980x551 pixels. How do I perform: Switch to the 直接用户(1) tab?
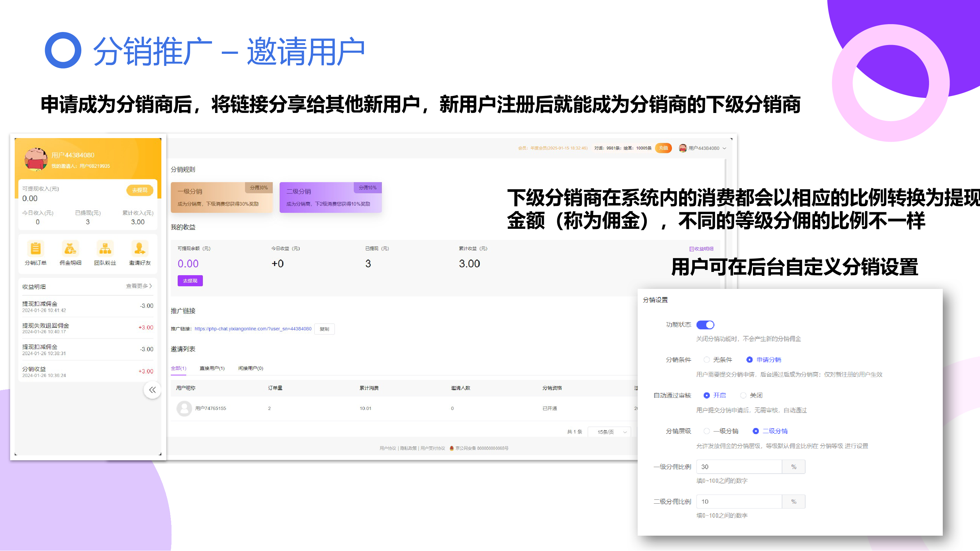(x=212, y=368)
